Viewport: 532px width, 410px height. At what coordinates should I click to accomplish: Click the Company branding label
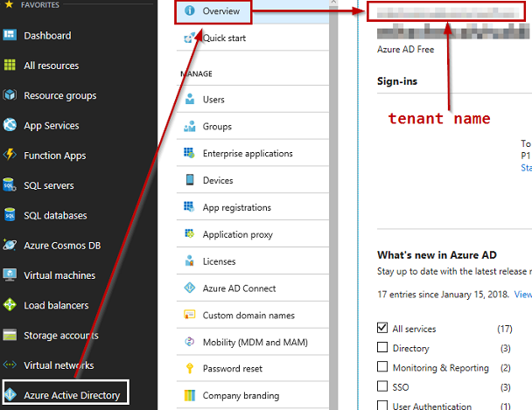tap(241, 395)
